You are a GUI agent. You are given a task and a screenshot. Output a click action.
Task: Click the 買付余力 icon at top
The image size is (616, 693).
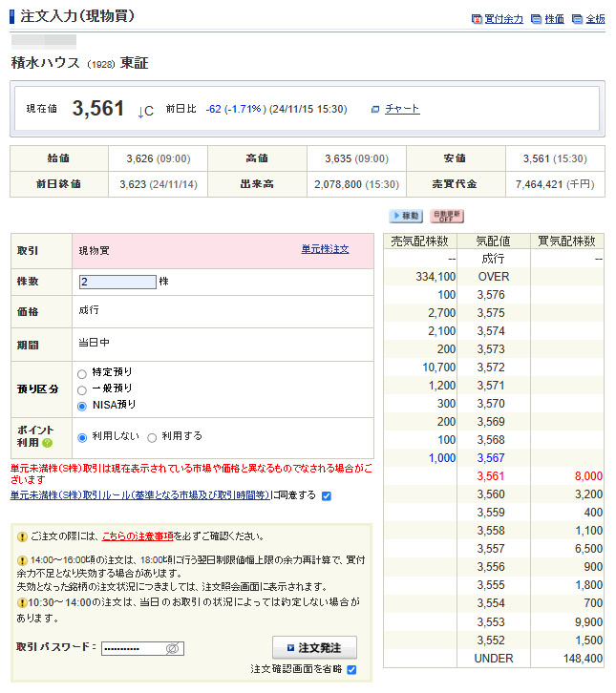pos(477,19)
